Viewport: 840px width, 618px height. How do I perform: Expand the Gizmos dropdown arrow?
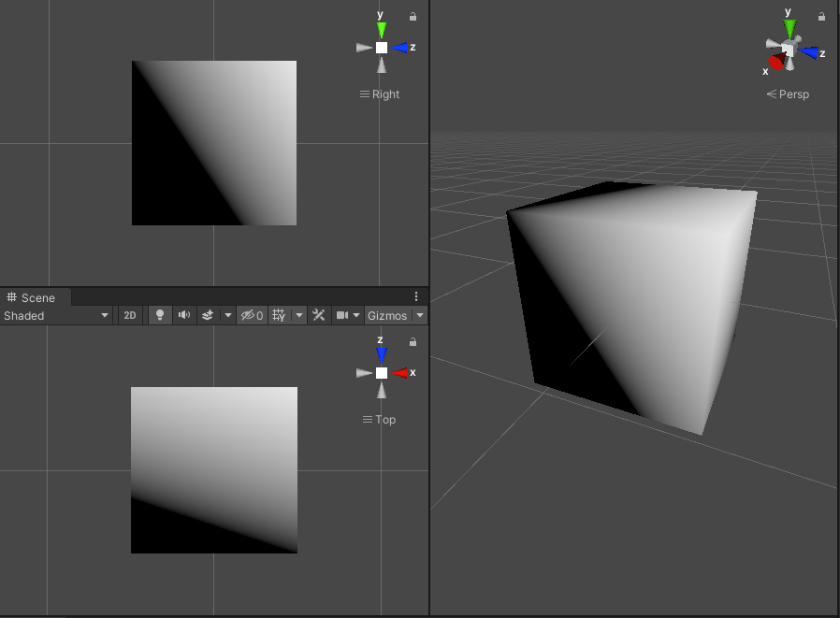pos(420,315)
